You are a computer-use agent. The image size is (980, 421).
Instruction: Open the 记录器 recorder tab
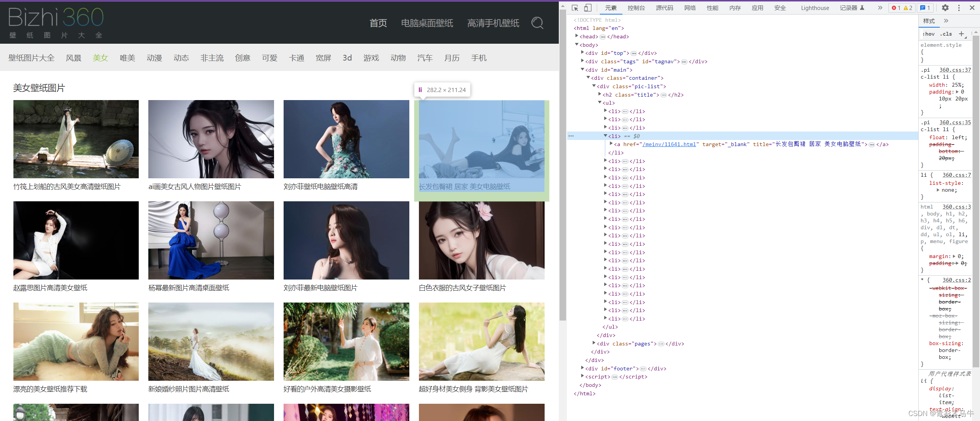852,8
